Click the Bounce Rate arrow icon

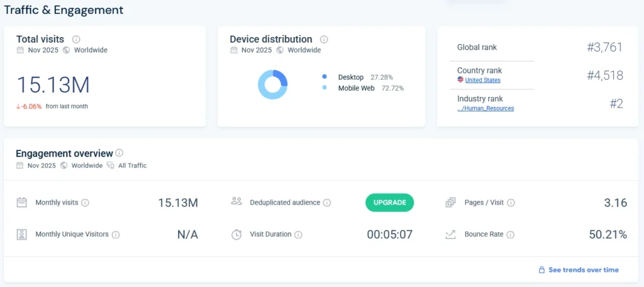[450, 235]
